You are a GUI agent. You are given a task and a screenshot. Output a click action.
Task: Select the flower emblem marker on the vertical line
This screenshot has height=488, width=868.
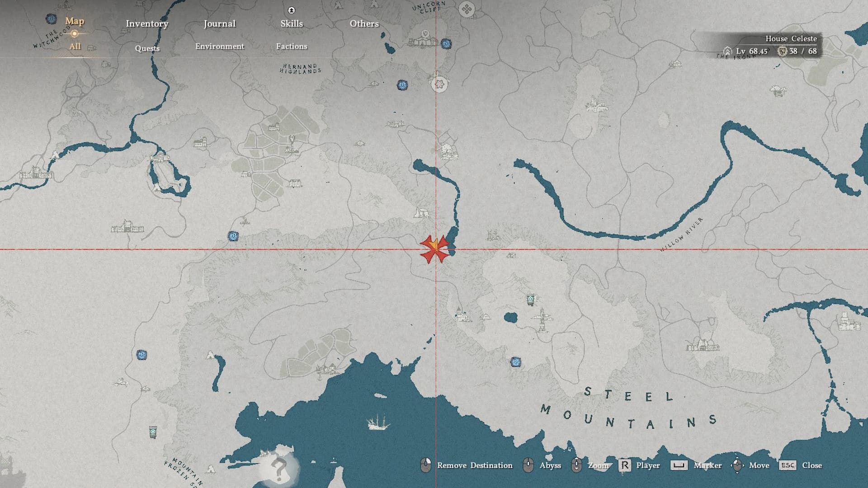[x=439, y=84]
